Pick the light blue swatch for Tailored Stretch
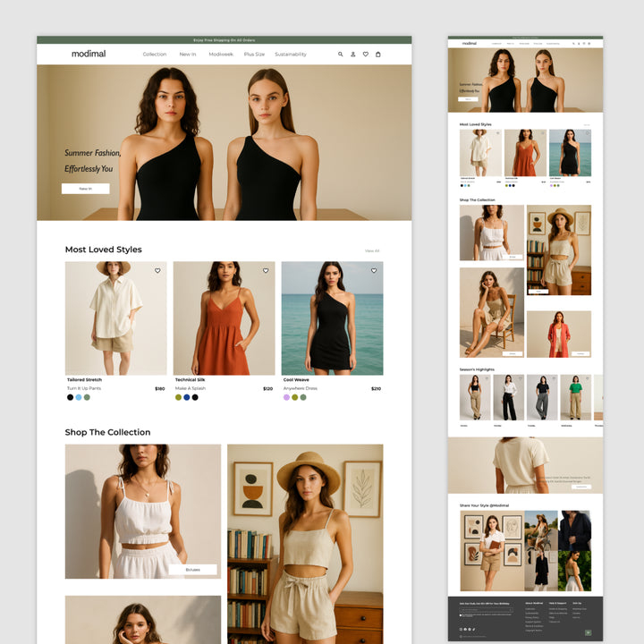644x644 pixels. point(79,397)
